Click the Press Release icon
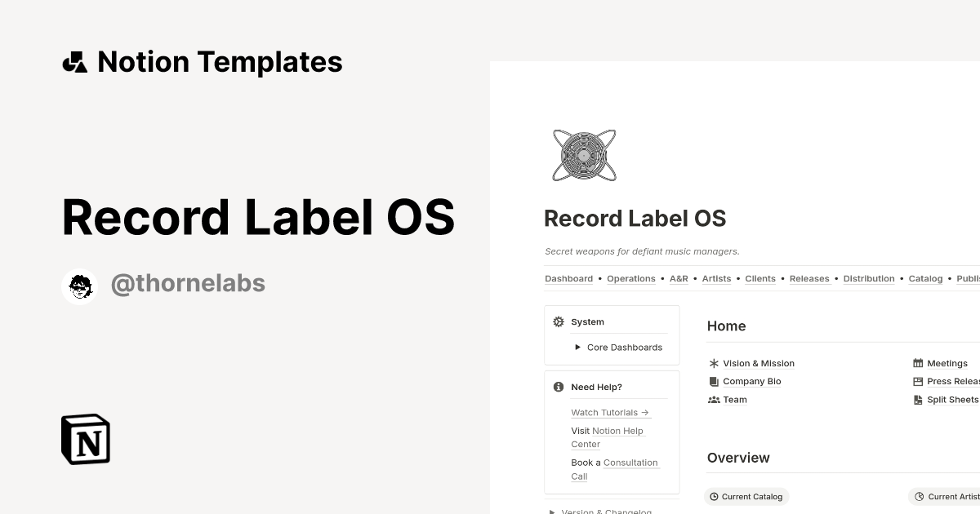Viewport: 980px width, 514px height. click(917, 381)
